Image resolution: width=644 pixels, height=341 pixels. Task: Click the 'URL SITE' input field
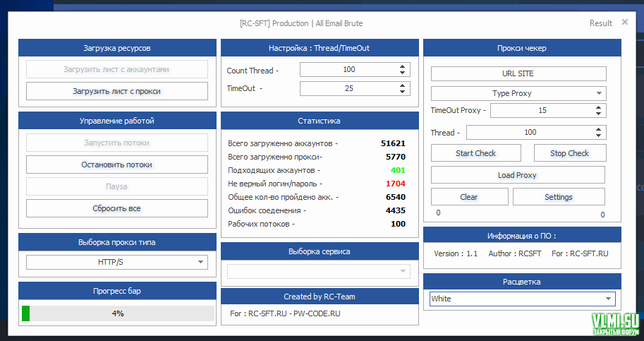pyautogui.click(x=518, y=73)
